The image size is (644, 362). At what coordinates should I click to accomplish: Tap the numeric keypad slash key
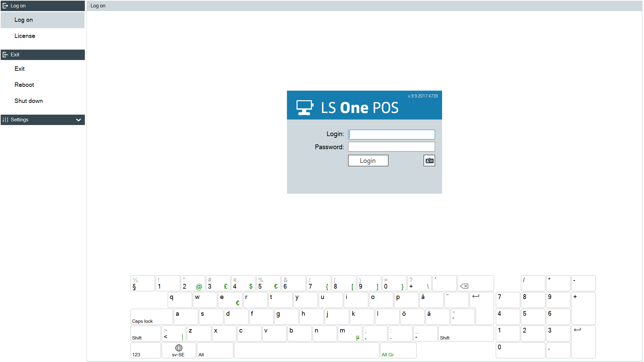click(533, 283)
